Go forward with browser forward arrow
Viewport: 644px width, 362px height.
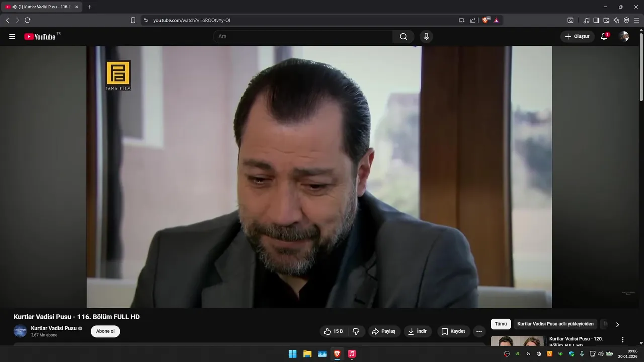pos(17,20)
